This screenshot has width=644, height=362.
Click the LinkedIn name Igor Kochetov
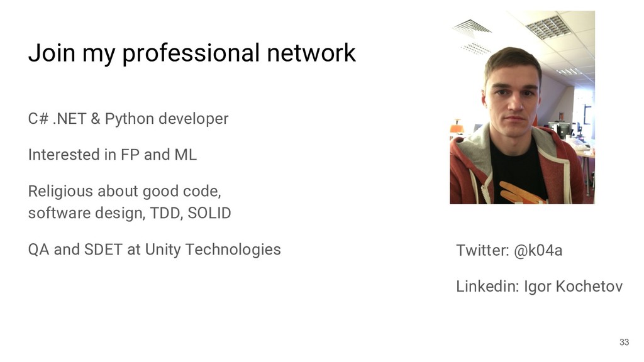[574, 287]
